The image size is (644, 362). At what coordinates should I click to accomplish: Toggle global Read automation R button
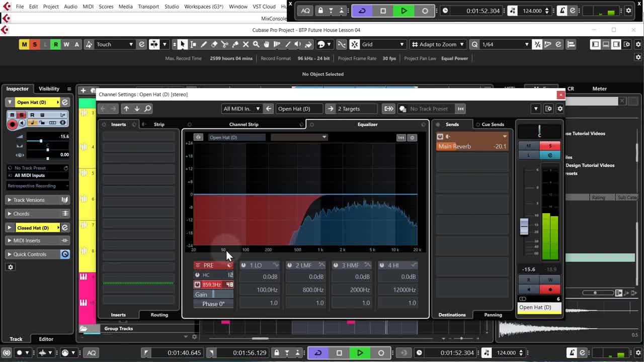(56, 44)
